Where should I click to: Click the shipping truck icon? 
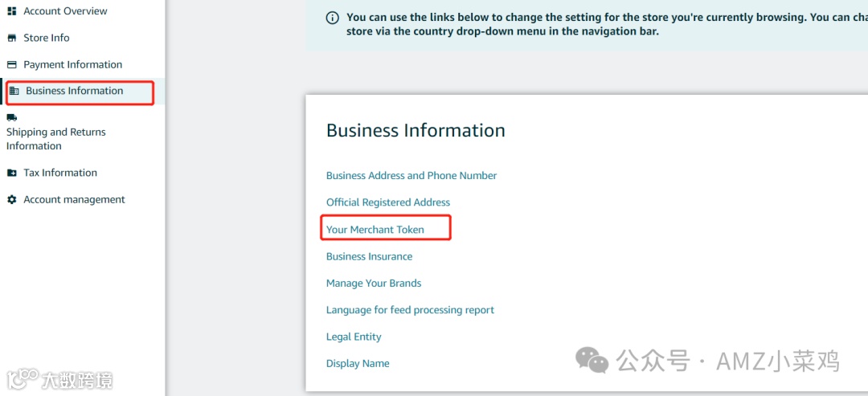[11, 117]
